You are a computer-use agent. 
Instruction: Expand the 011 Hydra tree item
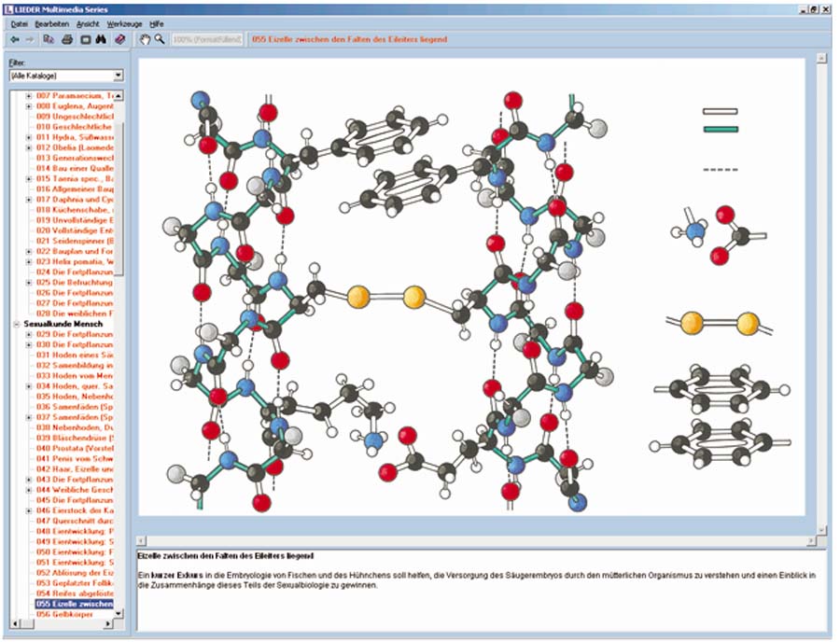29,137
